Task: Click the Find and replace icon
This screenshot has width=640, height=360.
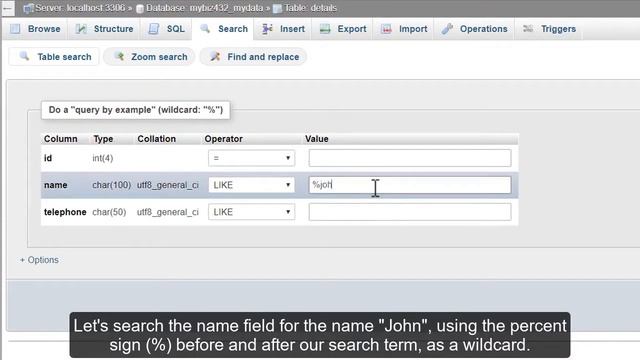Action: 215,57
